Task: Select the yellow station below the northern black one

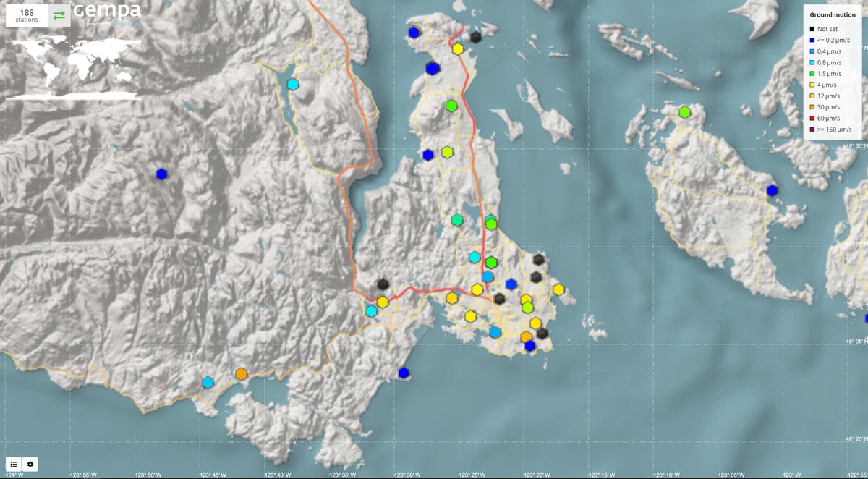Action: coord(458,49)
